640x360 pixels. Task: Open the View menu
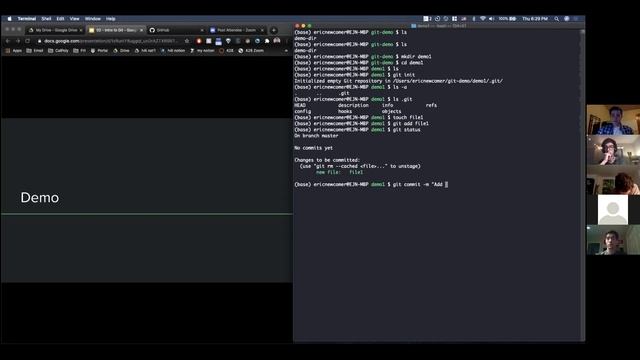74,19
